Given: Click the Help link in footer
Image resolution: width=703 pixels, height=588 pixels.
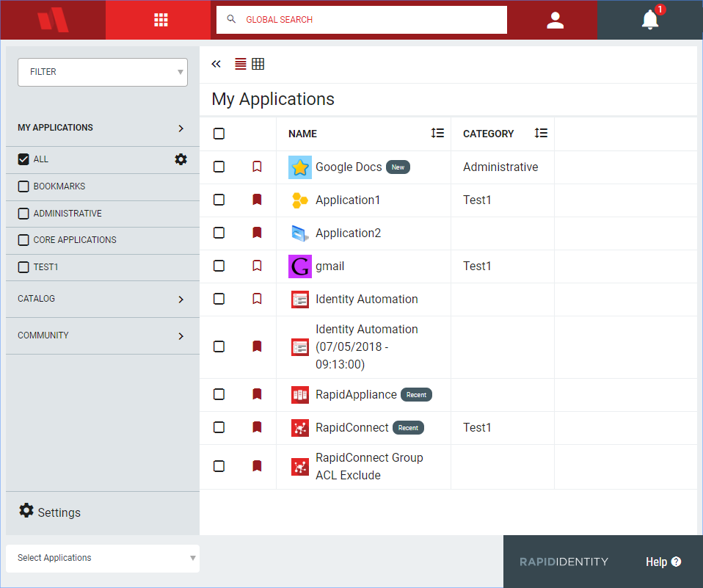Looking at the screenshot, I should pos(656,562).
